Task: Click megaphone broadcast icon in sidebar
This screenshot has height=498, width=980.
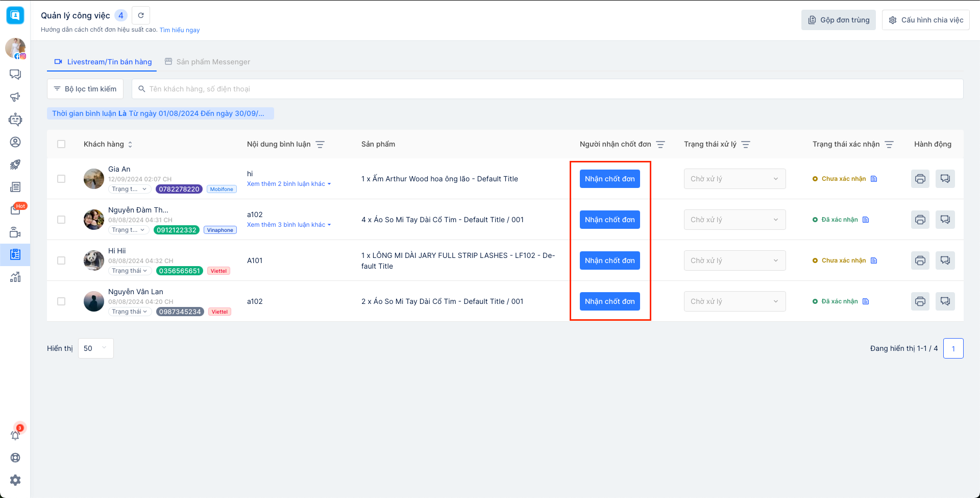Action: click(x=15, y=97)
